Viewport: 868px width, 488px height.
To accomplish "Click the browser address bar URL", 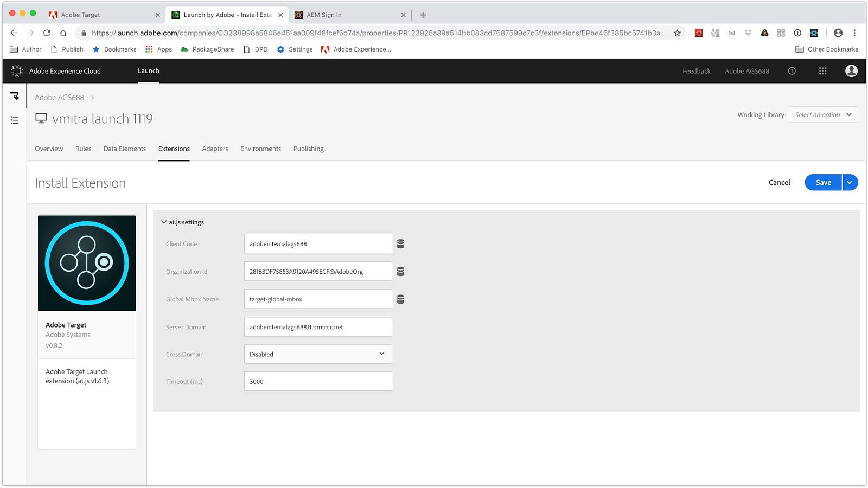I will click(378, 33).
